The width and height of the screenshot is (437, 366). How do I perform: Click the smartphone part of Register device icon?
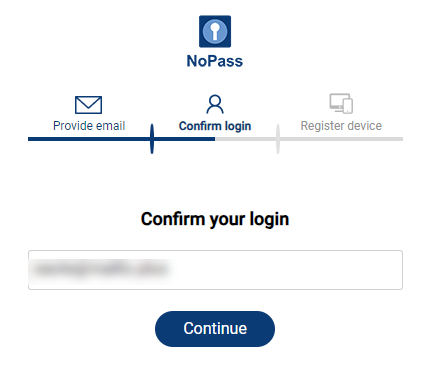tap(348, 106)
